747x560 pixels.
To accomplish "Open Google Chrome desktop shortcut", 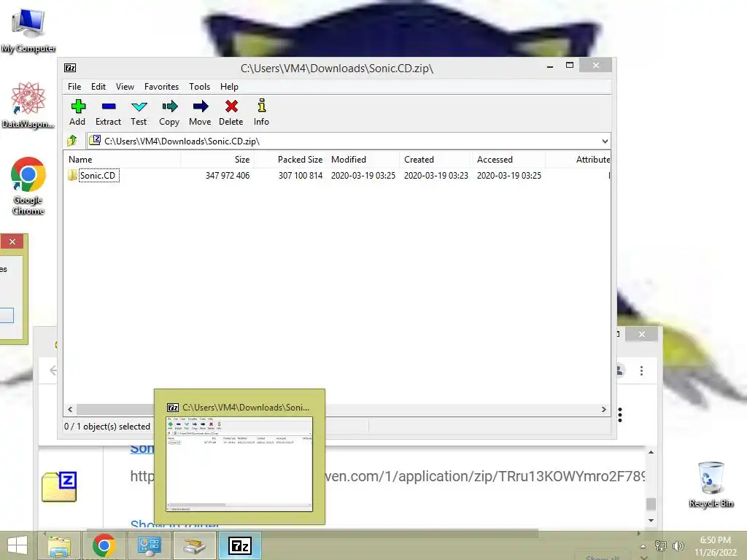I will pos(28,186).
